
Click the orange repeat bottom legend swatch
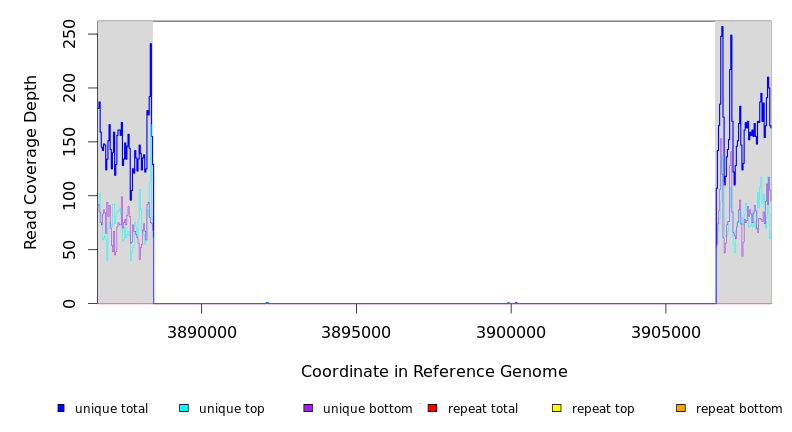[x=681, y=408]
